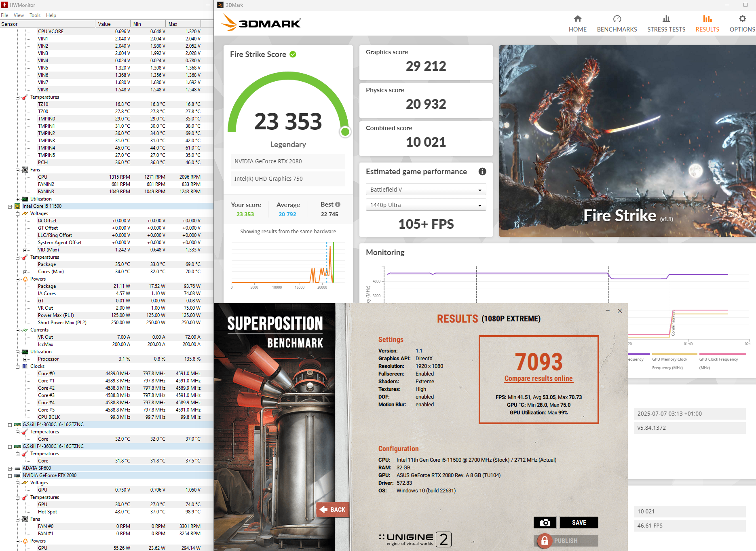The height and width of the screenshot is (551, 756).
Task: Click the GPU Clock Frequency legend color line
Action: 723,354
